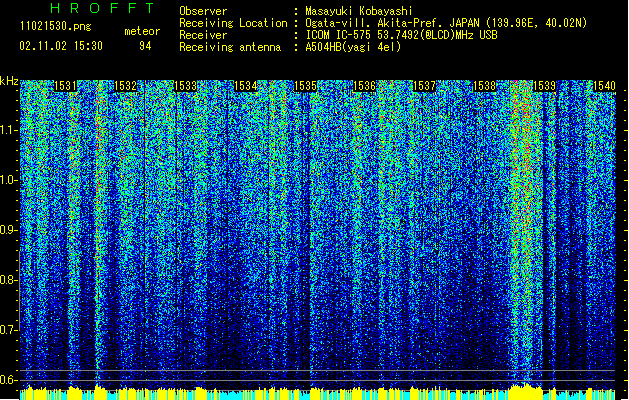This screenshot has width=629, height=400.
Task: Click the 1535 time marker
Action: 306,86
